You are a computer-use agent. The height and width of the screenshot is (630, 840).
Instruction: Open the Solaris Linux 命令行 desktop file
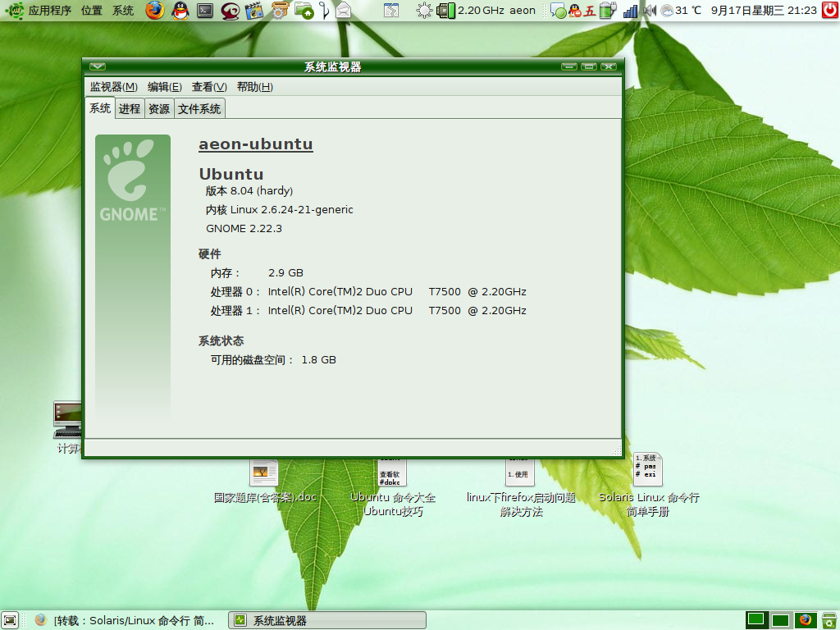[648, 486]
